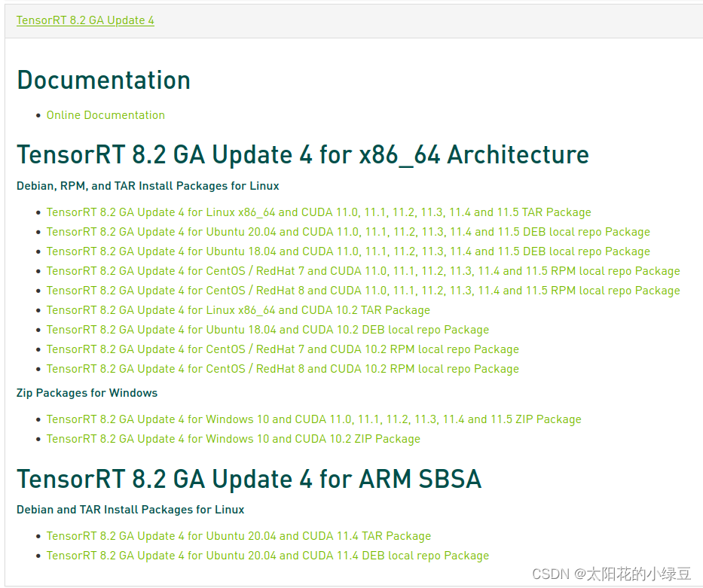The image size is (703, 588).
Task: Open the Online Documentation link
Action: [105, 115]
